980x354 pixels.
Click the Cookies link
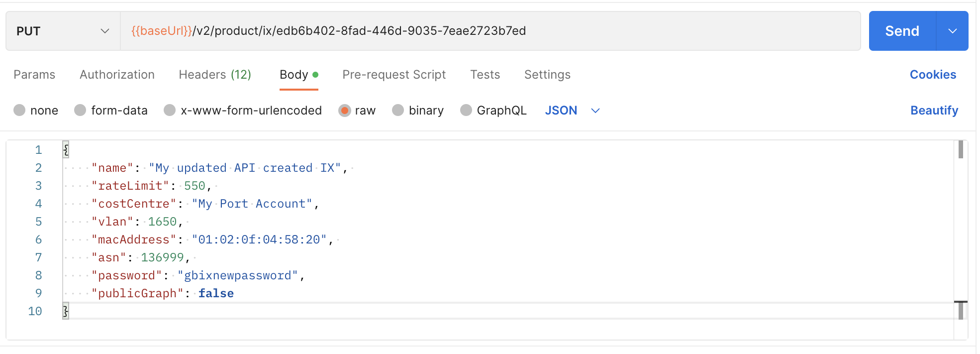point(933,75)
